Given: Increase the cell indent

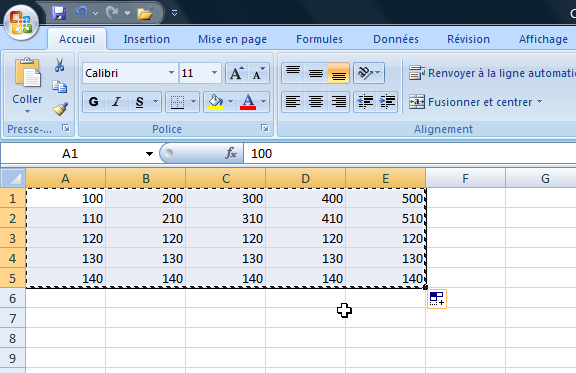Looking at the screenshot, I should 387,102.
